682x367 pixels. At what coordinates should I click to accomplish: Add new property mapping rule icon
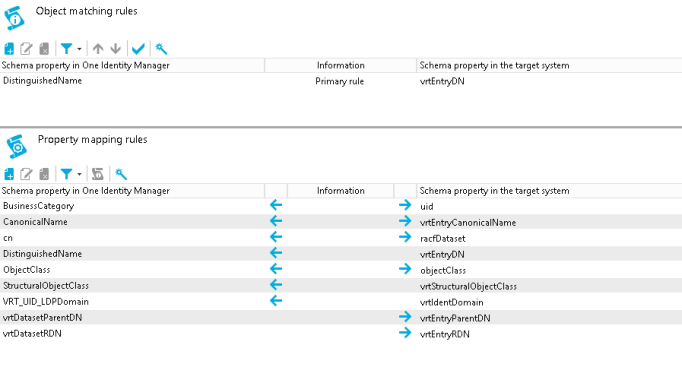coord(9,174)
